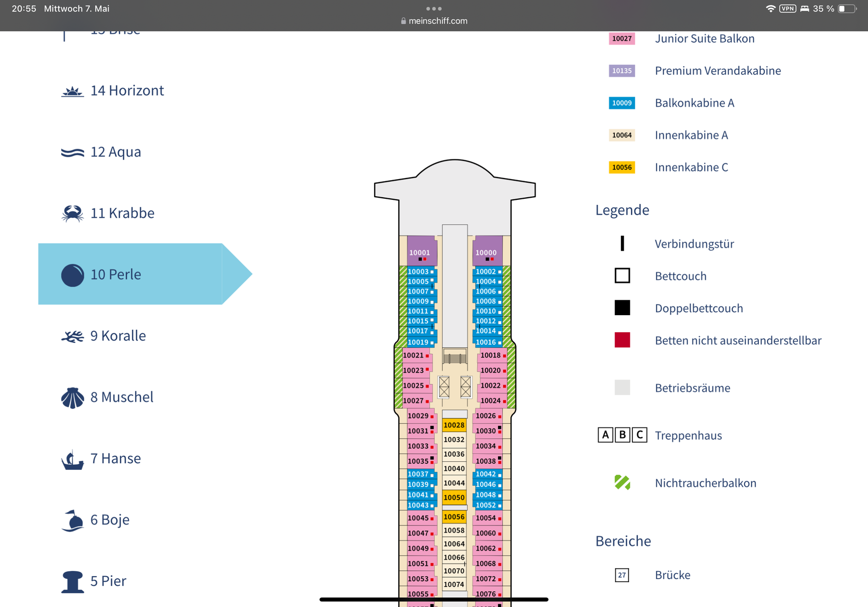This screenshot has width=868, height=607.
Task: Open the 11 Krabbe deck label
Action: [x=122, y=213]
